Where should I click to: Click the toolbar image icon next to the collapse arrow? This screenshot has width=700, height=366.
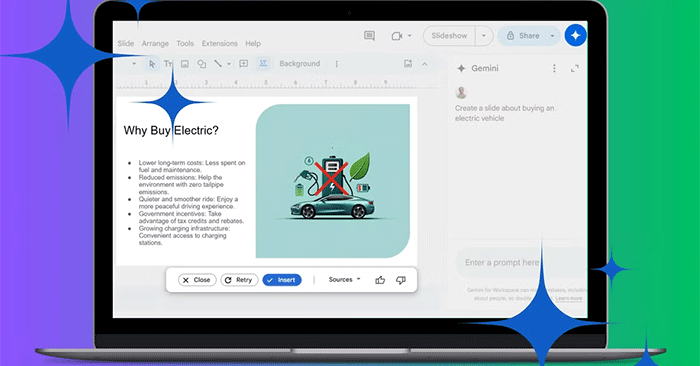(408, 64)
